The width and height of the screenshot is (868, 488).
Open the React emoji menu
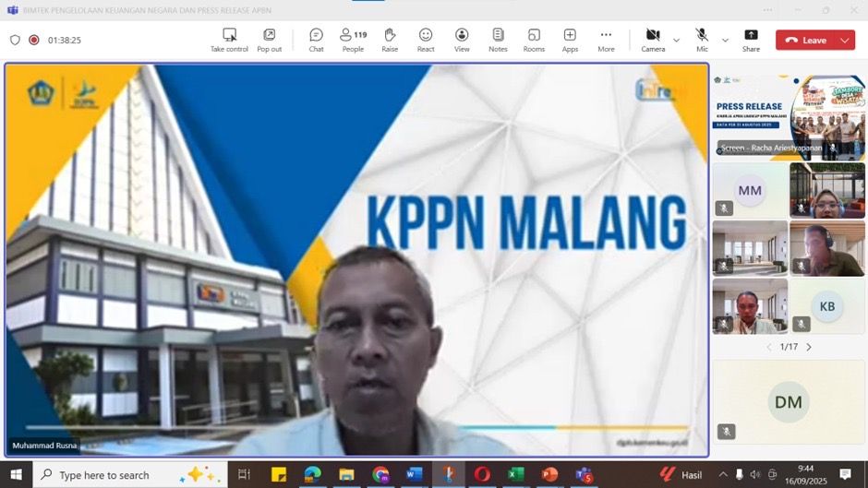(x=426, y=41)
